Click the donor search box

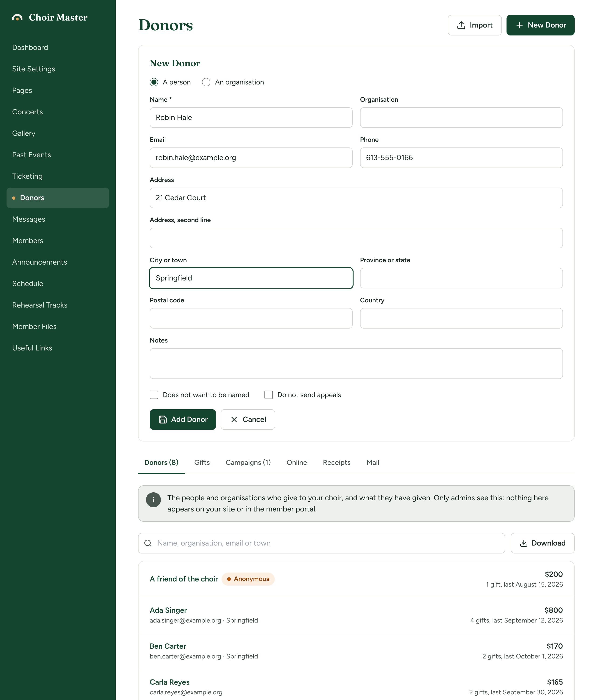click(x=321, y=543)
